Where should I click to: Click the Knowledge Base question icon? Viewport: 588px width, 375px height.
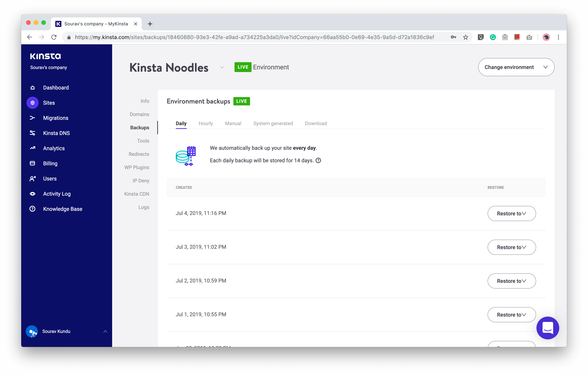click(32, 209)
